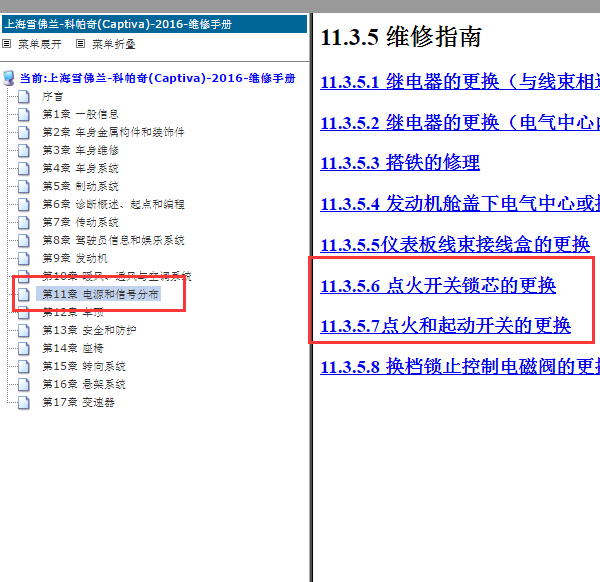Click page icon beside 第7章 传动系统

[24, 222]
